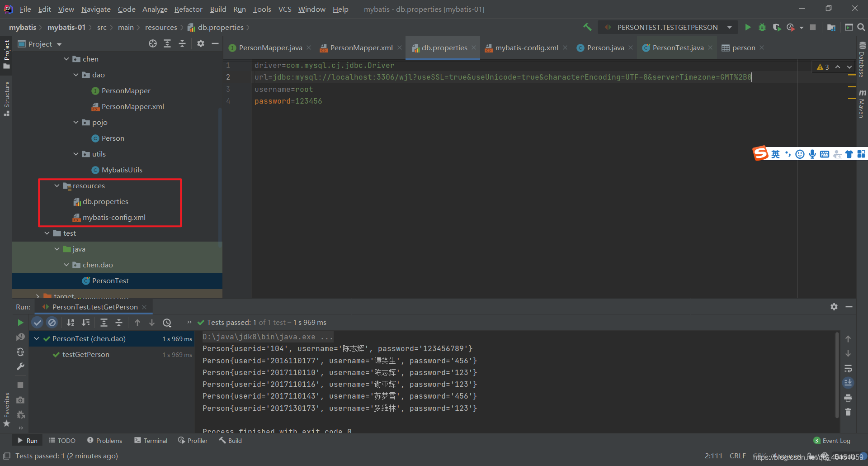Open Project panel settings gear
The image size is (868, 466).
(x=201, y=43)
